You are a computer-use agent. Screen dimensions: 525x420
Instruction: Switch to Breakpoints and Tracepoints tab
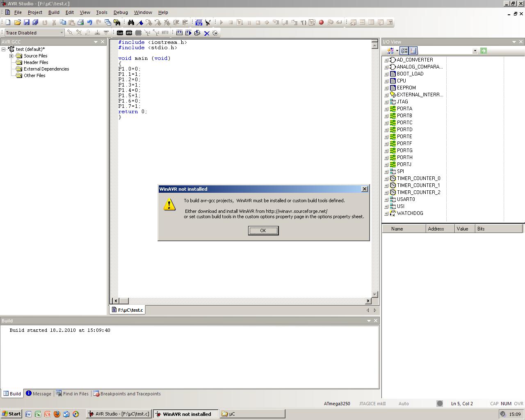pyautogui.click(x=127, y=394)
